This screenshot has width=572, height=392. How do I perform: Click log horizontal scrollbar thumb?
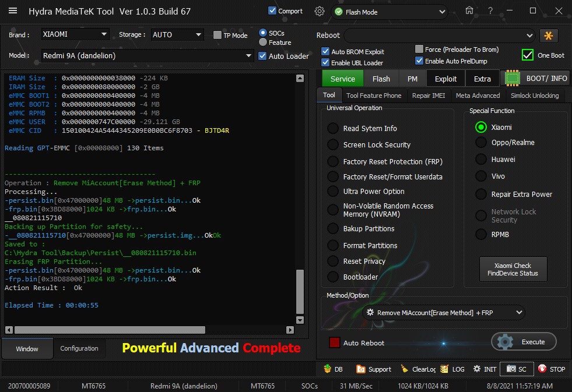[x=110, y=330]
